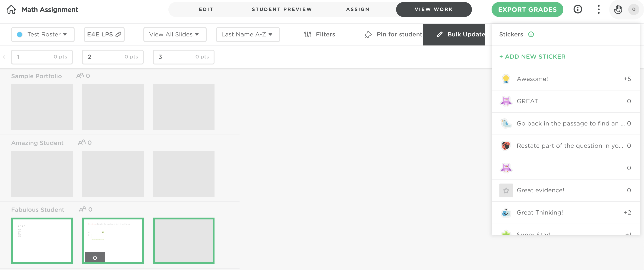The image size is (644, 270).
Task: Select Fabulous Student's first slide thumbnail
Action: coord(42,241)
